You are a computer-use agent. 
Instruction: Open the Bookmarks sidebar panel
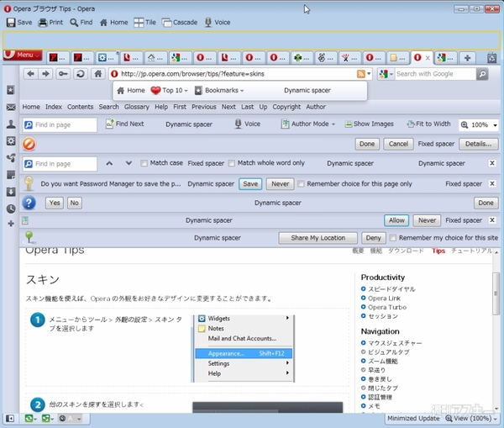click(x=11, y=90)
